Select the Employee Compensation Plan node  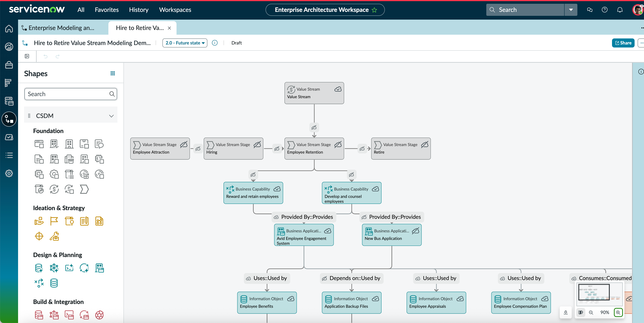(x=521, y=302)
